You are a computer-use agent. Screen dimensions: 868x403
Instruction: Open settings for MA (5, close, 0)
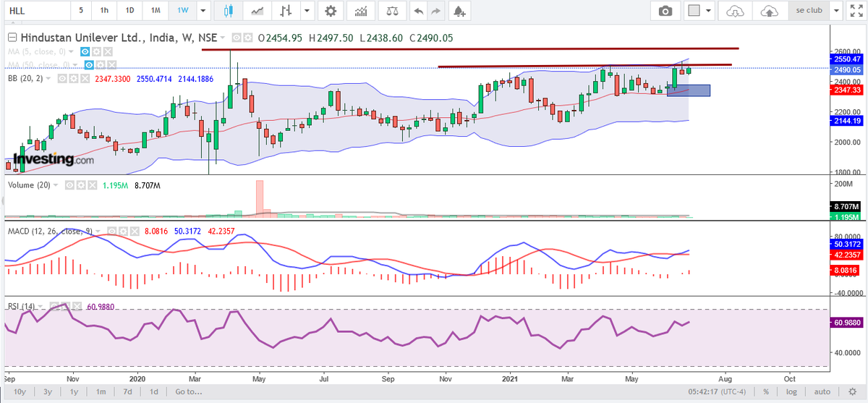click(x=96, y=52)
